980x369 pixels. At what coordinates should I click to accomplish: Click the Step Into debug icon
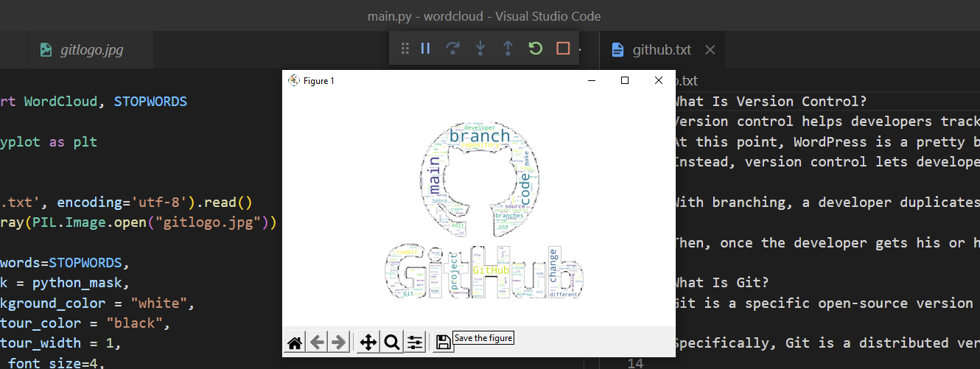(480, 49)
